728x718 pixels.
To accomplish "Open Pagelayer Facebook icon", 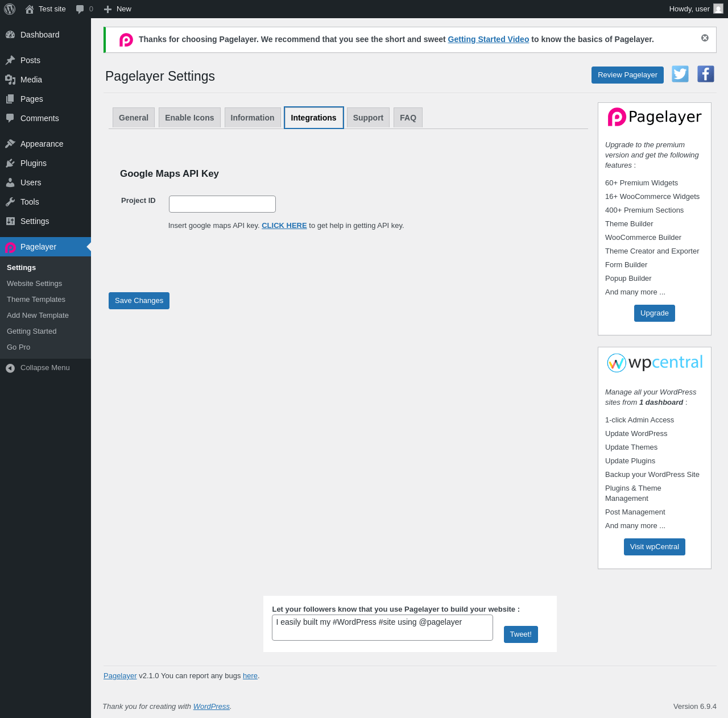I will tap(706, 74).
